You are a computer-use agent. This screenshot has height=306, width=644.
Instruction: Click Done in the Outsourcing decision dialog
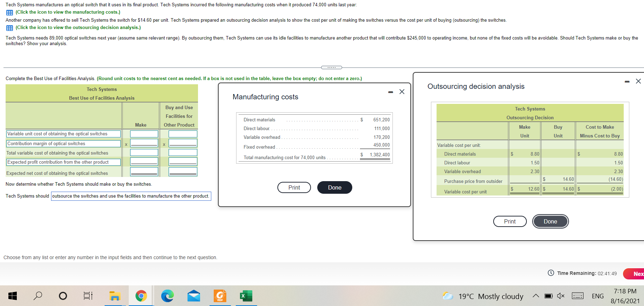pos(551,221)
